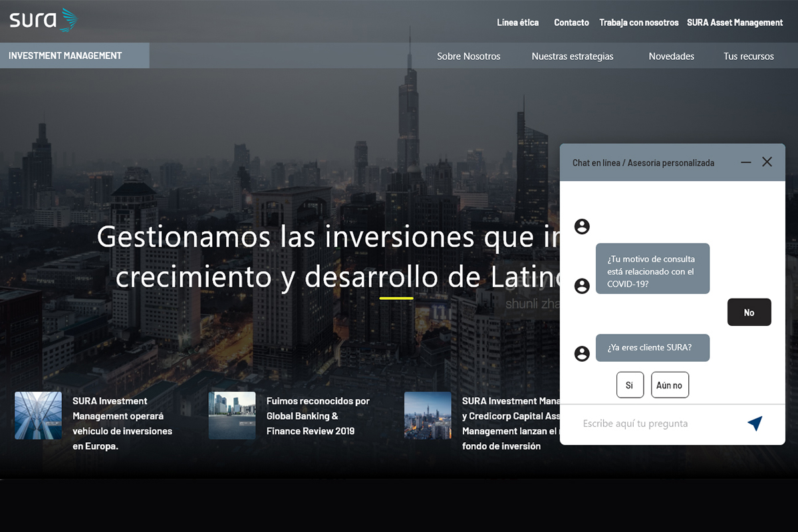This screenshot has width=798, height=532.
Task: Open the Novedades menu
Action: click(x=672, y=57)
